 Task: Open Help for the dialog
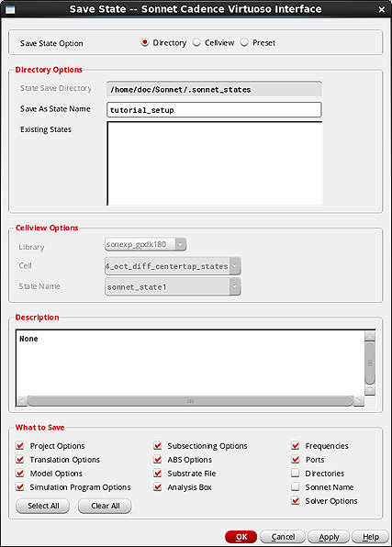tap(370, 537)
